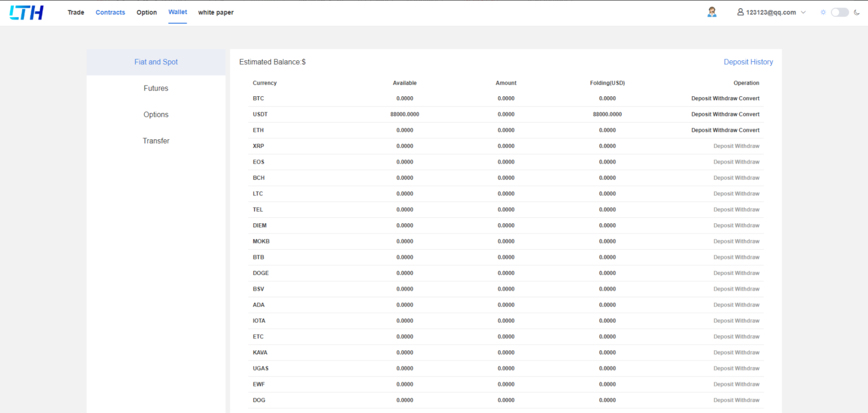Open the Trade menu

pos(76,12)
